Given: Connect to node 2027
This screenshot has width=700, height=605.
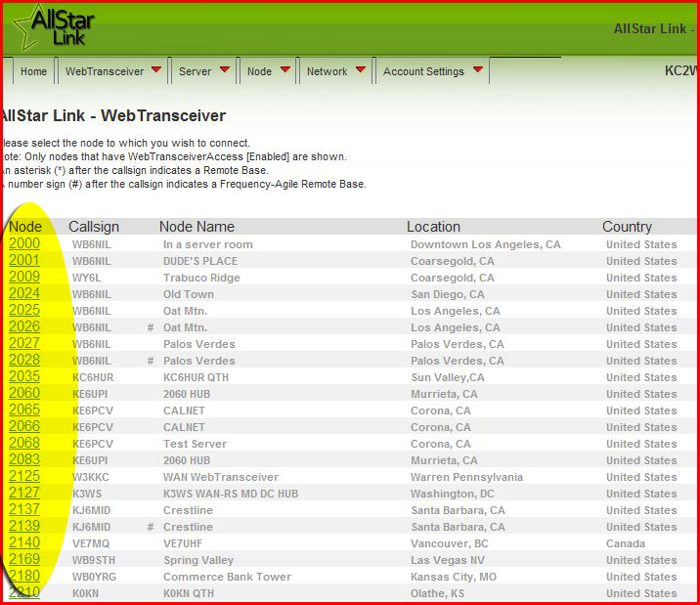Looking at the screenshot, I should click(x=24, y=343).
